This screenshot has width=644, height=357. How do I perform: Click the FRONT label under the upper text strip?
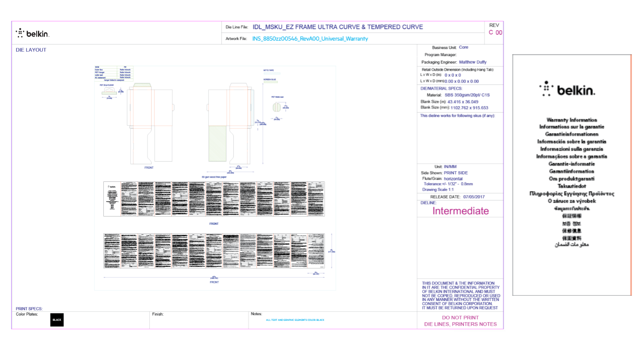tap(214, 224)
